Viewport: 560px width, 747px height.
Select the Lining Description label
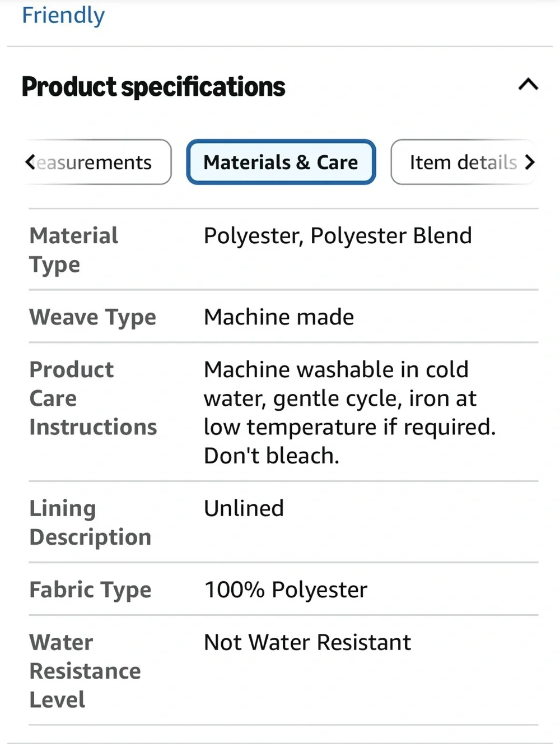pyautogui.click(x=90, y=522)
